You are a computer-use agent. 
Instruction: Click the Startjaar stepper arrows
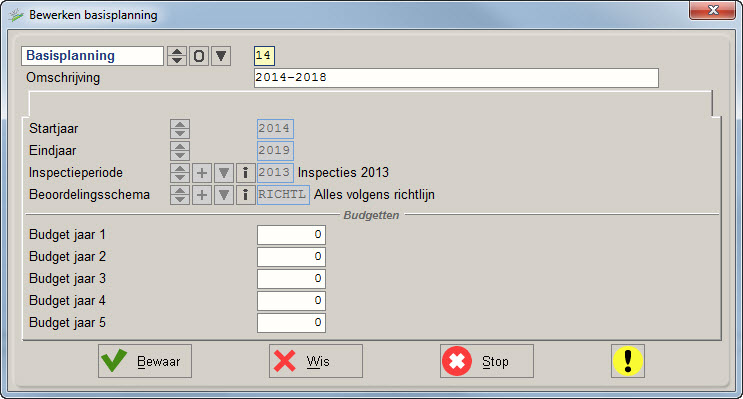coord(180,129)
